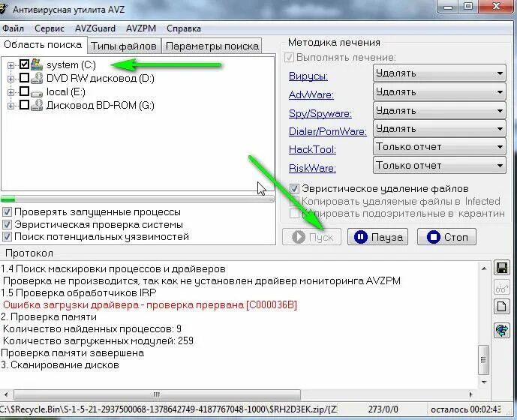Open the HackTool action dropdown
Image resolution: width=517 pixels, height=420 pixels.
tap(440, 147)
